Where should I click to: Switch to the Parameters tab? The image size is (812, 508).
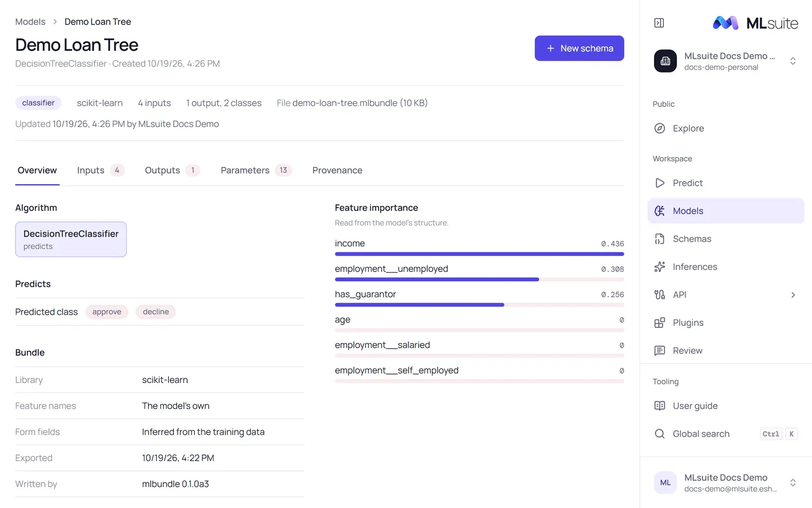256,170
